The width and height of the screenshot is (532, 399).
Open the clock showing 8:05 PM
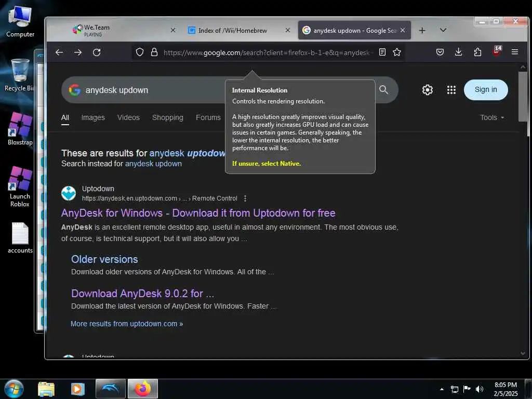click(506, 389)
